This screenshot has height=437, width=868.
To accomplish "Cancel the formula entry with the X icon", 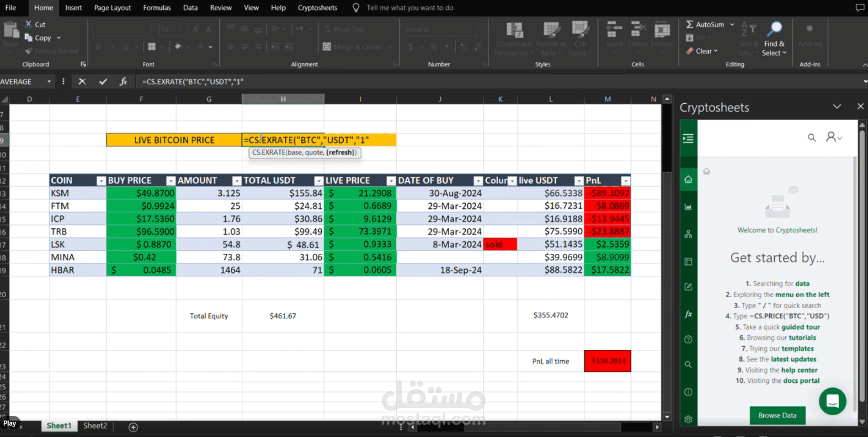I will pos(82,81).
